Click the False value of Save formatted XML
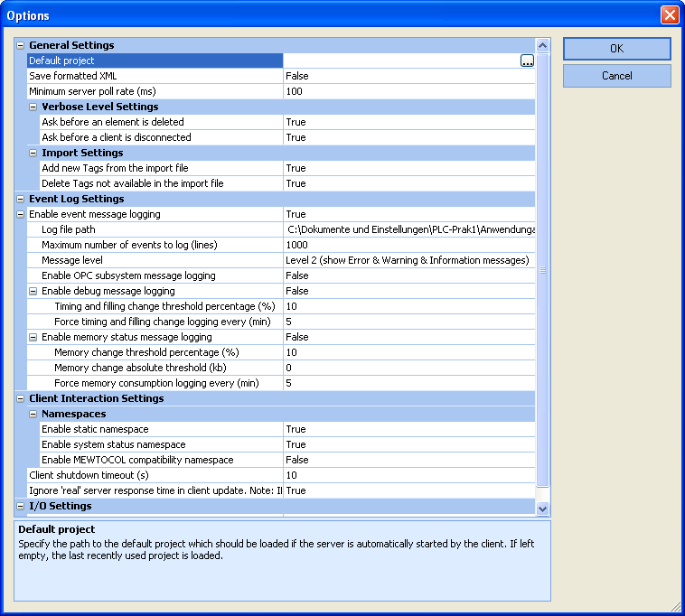 297,76
